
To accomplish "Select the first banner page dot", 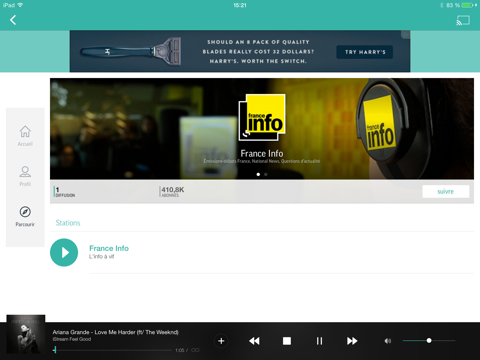I will 258,174.
